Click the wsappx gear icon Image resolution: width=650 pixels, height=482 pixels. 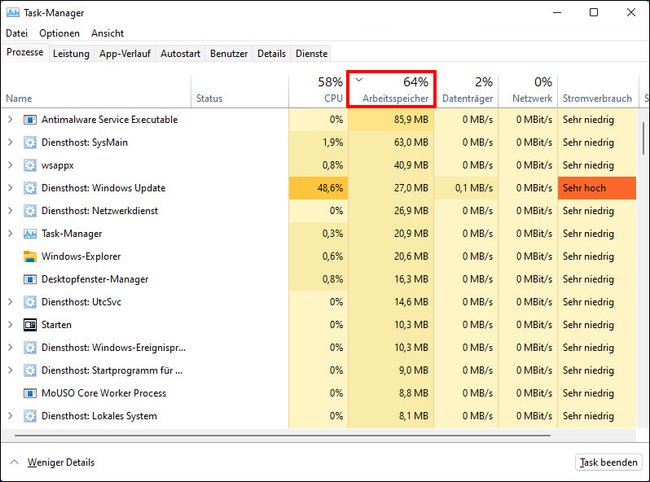[x=30, y=165]
